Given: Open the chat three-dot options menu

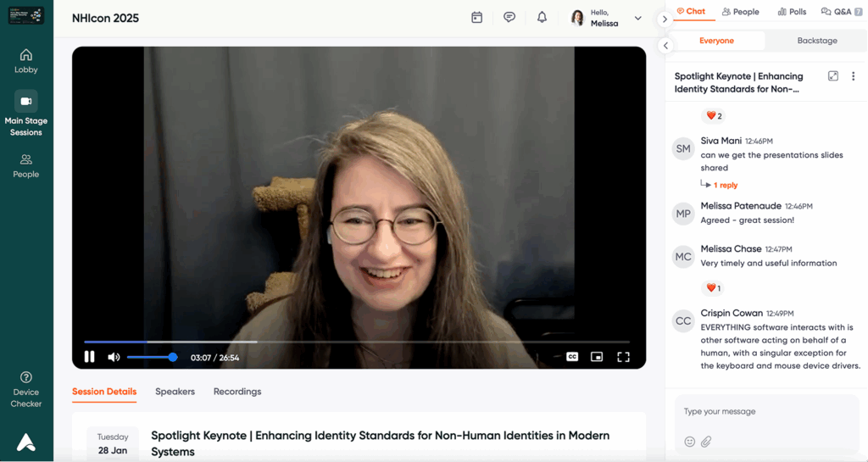Looking at the screenshot, I should (x=853, y=76).
